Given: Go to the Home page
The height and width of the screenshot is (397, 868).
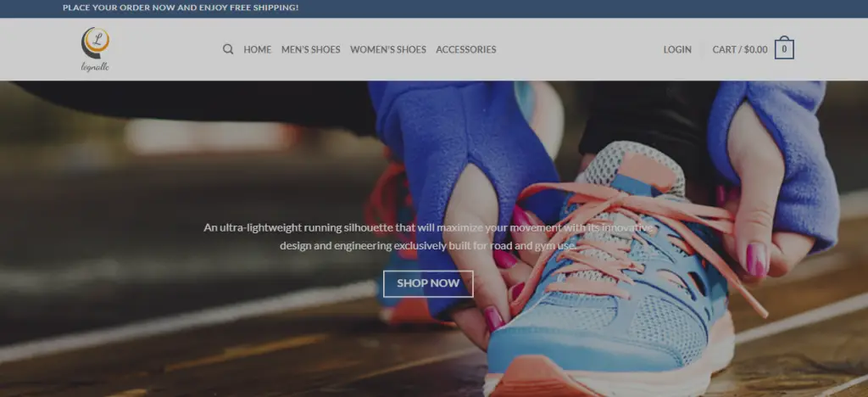Looking at the screenshot, I should click(x=258, y=49).
